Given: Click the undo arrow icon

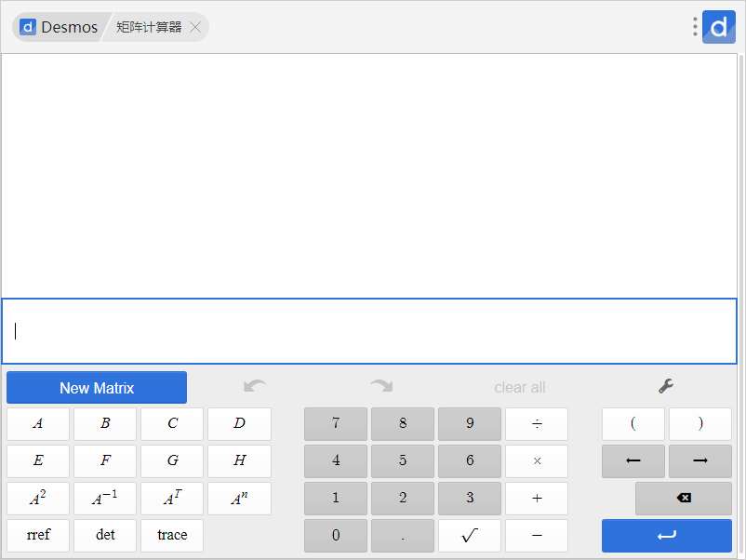Looking at the screenshot, I should point(254,386).
